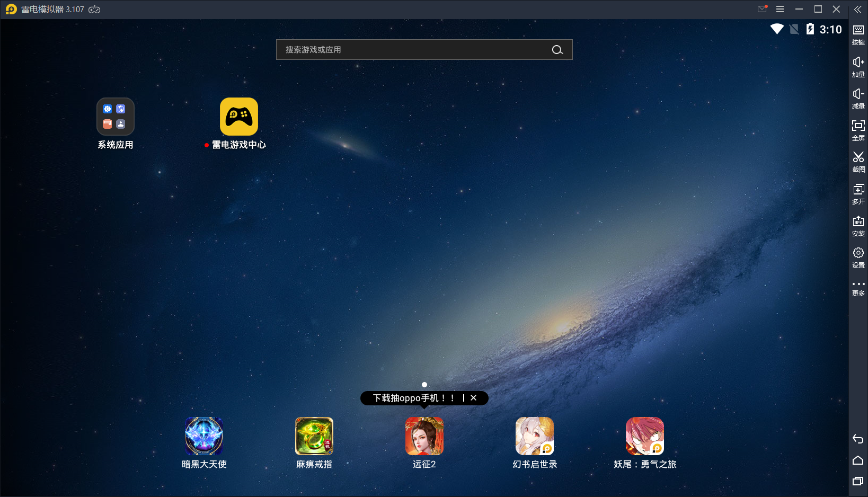Open the 系统应用 folder
The image size is (868, 497).
(116, 117)
